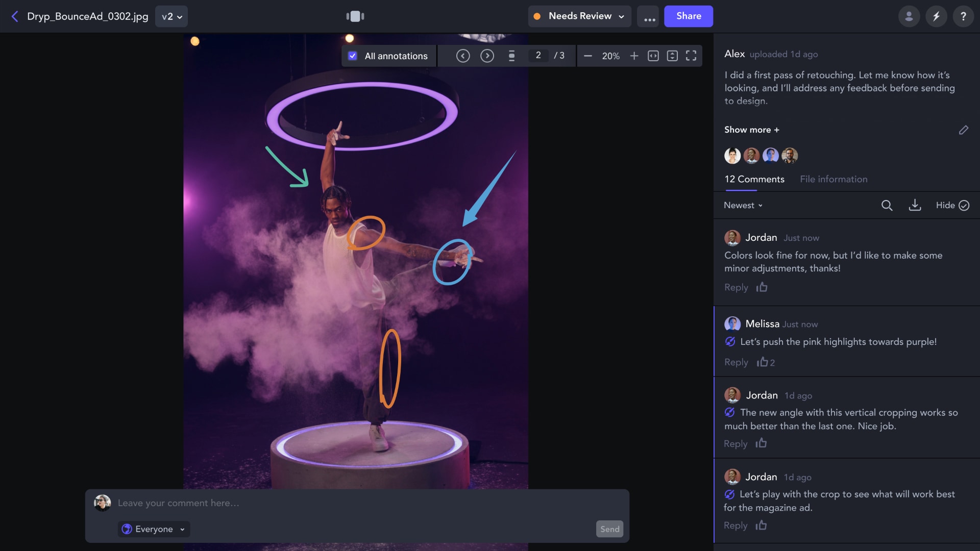
Task: Click the Hide resolved comments icon
Action: click(964, 205)
